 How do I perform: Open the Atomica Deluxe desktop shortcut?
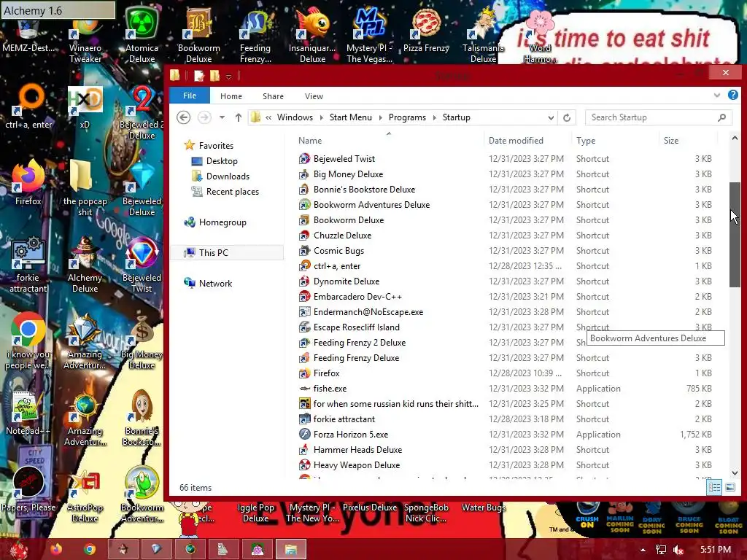[x=142, y=36]
